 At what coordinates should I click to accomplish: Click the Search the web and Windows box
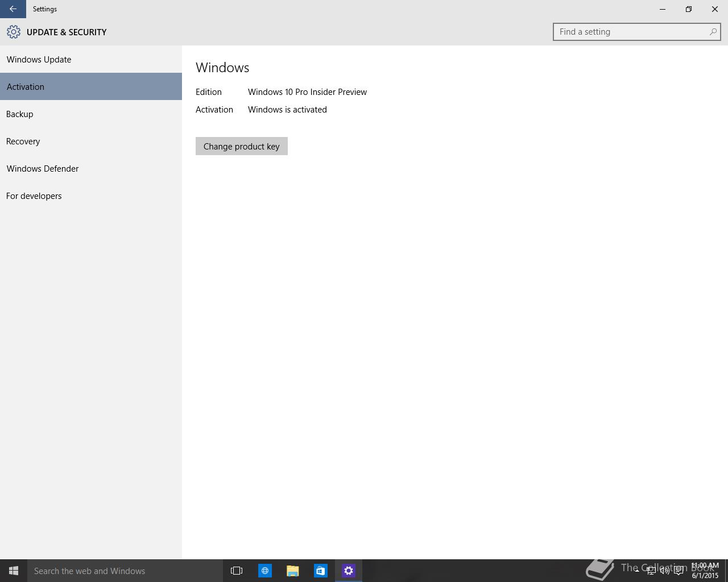click(x=125, y=571)
